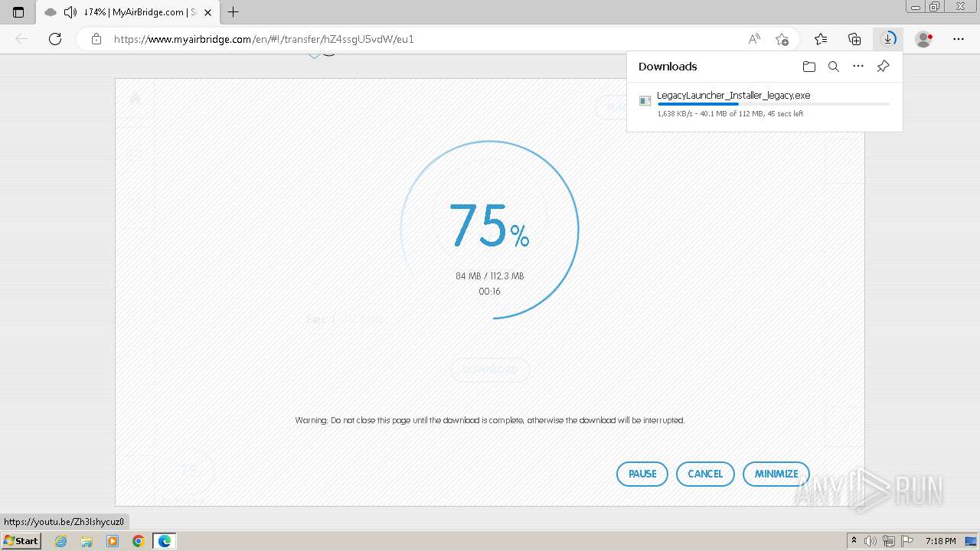Launch Internet Explorer from the taskbar
The image size is (980, 551).
coord(61,541)
